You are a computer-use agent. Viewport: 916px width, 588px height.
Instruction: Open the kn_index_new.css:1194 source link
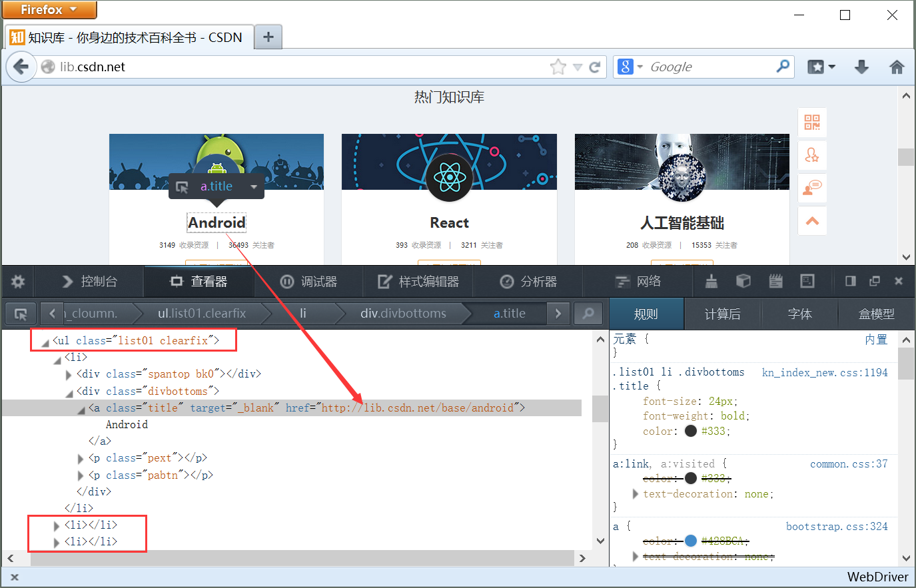pos(825,372)
